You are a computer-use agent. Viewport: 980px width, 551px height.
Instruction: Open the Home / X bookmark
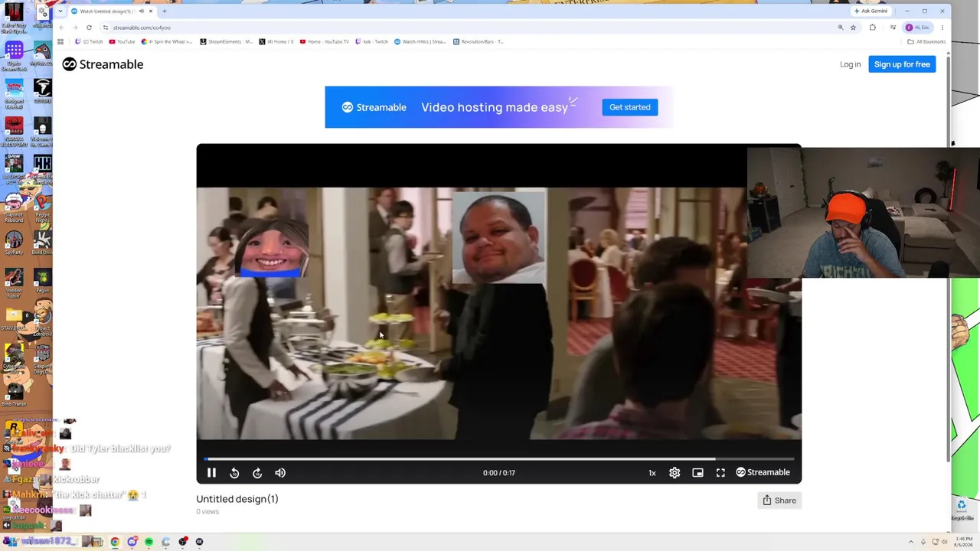[x=276, y=42]
